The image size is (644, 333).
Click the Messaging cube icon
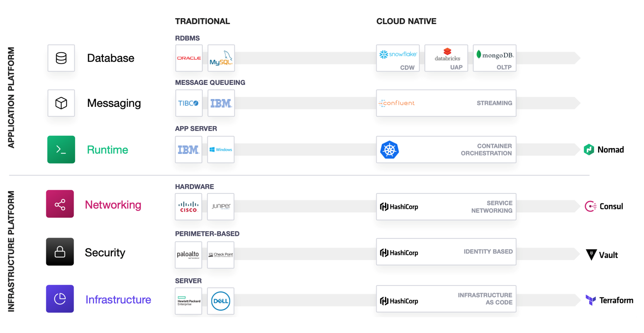coord(61,103)
